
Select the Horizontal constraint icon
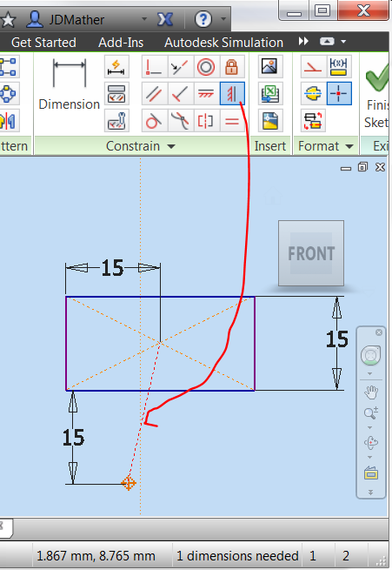[206, 94]
